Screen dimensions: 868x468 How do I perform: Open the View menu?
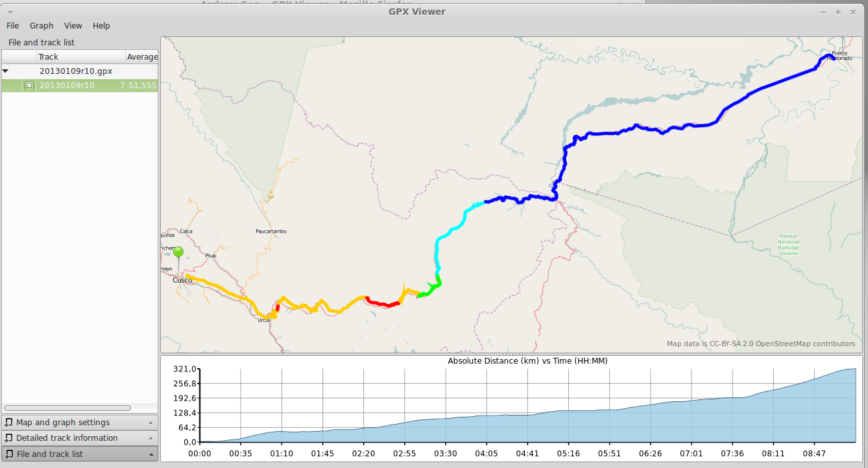[73, 26]
